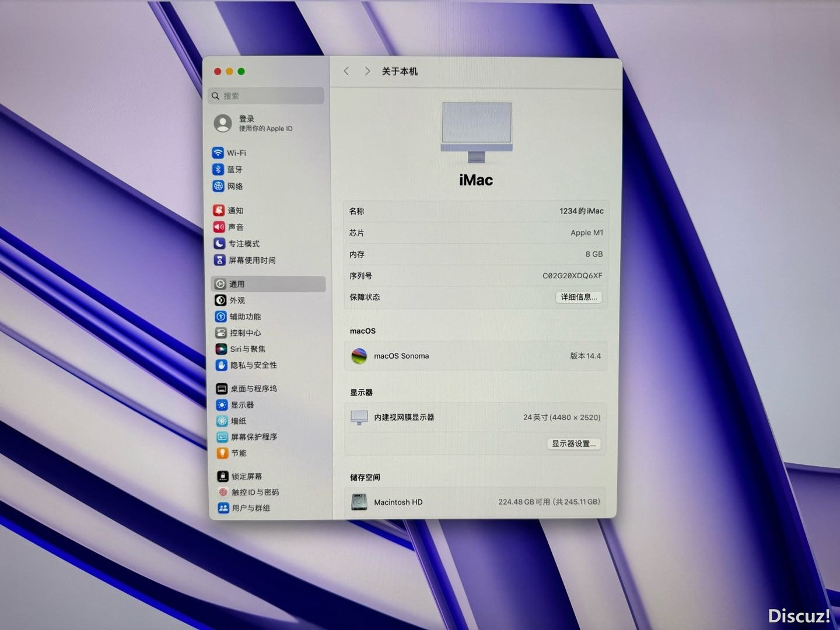Click the 内建视网膜显示器 label
840x630 pixels.
pyautogui.click(x=404, y=418)
